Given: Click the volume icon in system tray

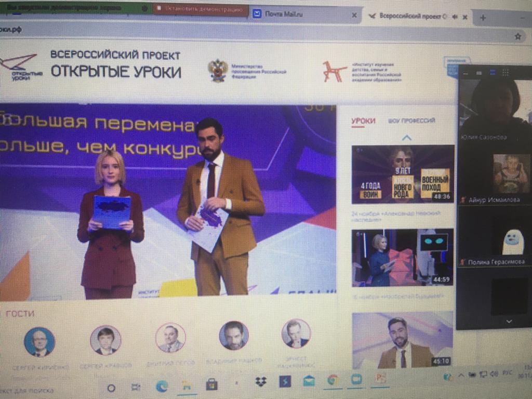Looking at the screenshot, I should pyautogui.click(x=494, y=374).
